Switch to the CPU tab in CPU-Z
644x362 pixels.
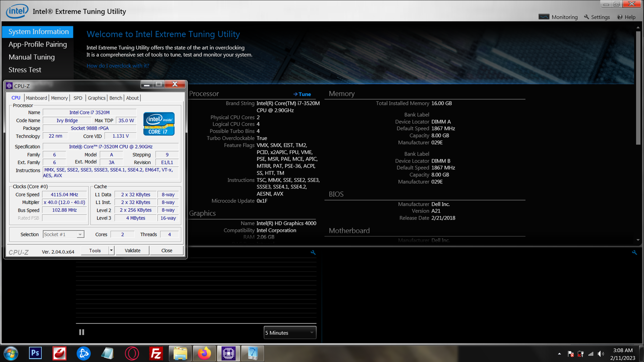[x=16, y=98]
